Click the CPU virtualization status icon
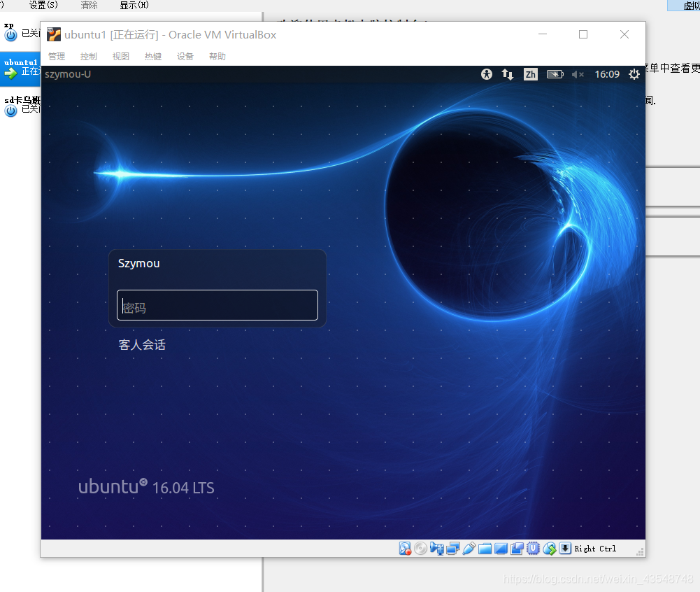The width and height of the screenshot is (700, 592). pyautogui.click(x=533, y=548)
